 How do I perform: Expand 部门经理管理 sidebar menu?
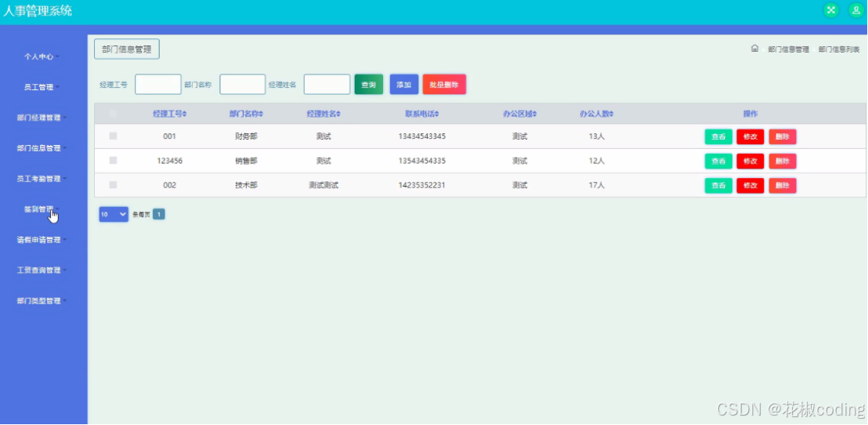(x=42, y=118)
